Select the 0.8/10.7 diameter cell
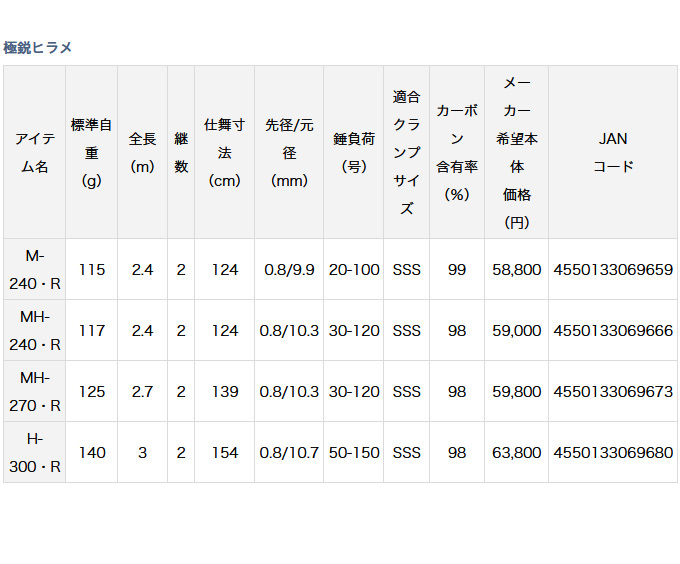680x564 pixels. coord(289,453)
